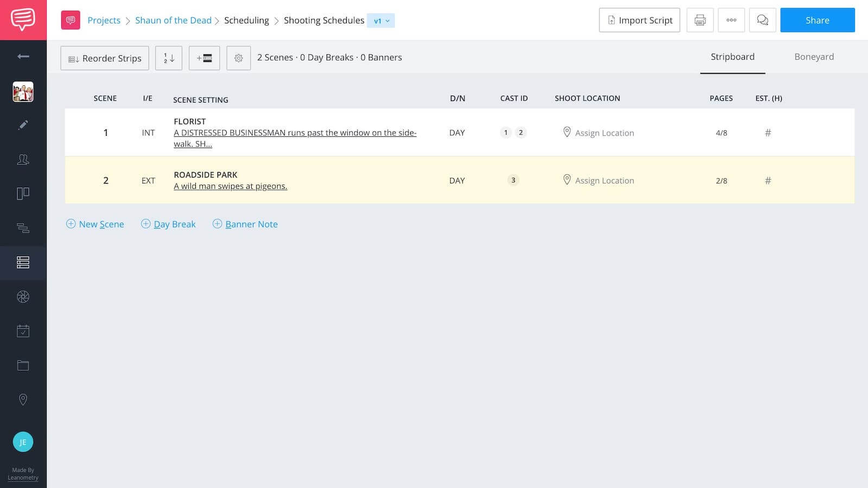868x488 pixels.
Task: Click the Import Script button
Action: [639, 20]
